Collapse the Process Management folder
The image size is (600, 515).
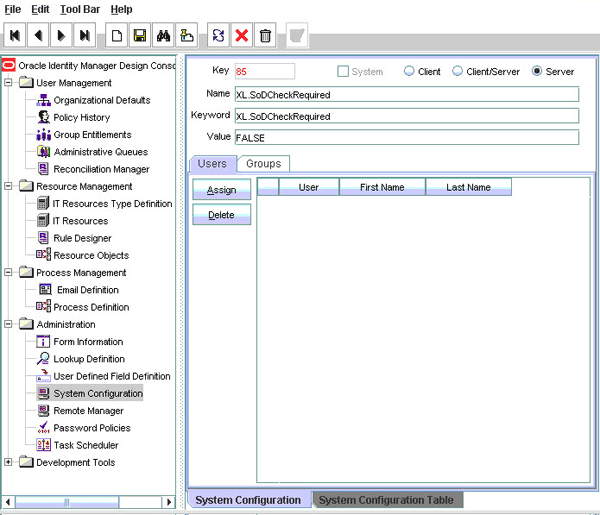point(8,272)
